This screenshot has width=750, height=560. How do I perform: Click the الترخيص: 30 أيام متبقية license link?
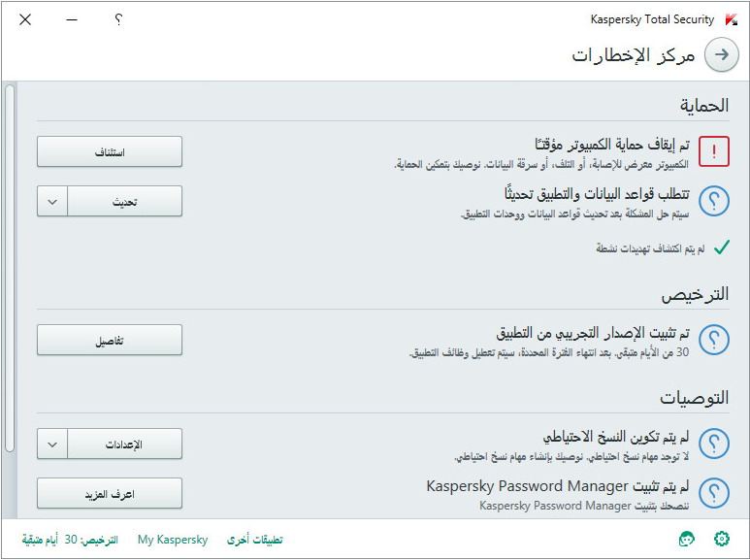pyautogui.click(x=70, y=540)
